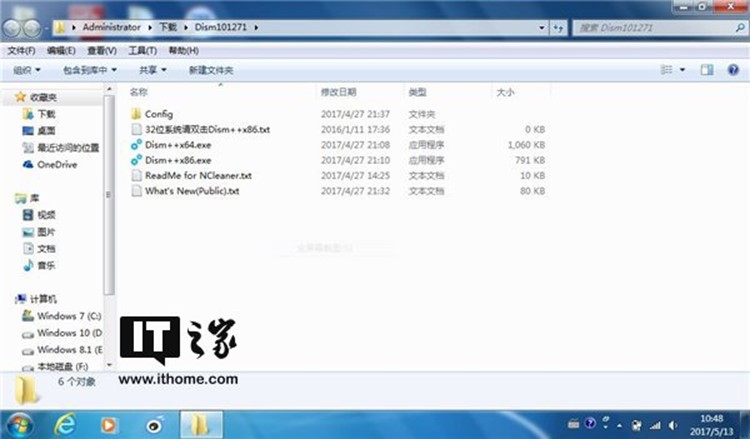Image resolution: width=750 pixels, height=439 pixels.
Task: Click the 新建文件夹 button
Action: 210,70
